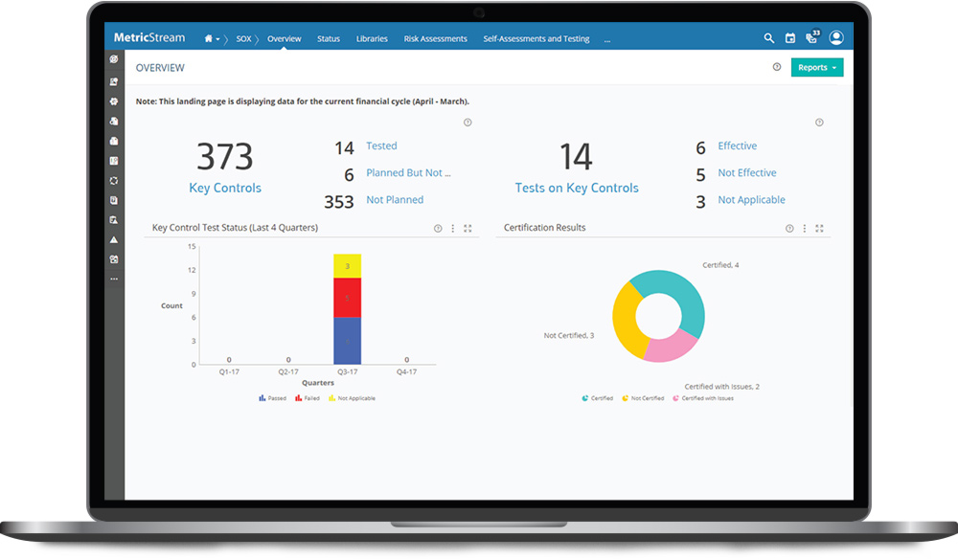
Task: Open the Self-Assessments and Testing menu
Action: (x=536, y=38)
